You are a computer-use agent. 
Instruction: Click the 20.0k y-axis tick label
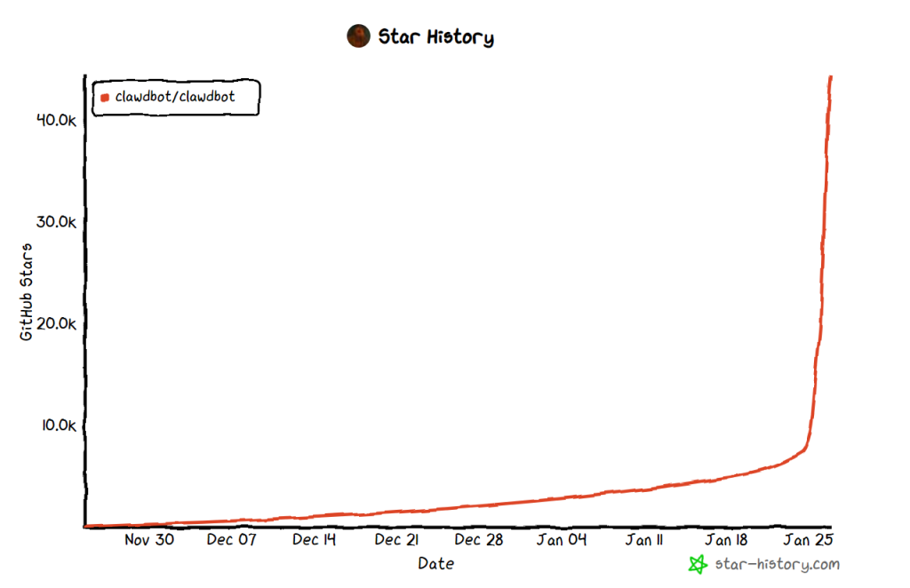point(55,323)
